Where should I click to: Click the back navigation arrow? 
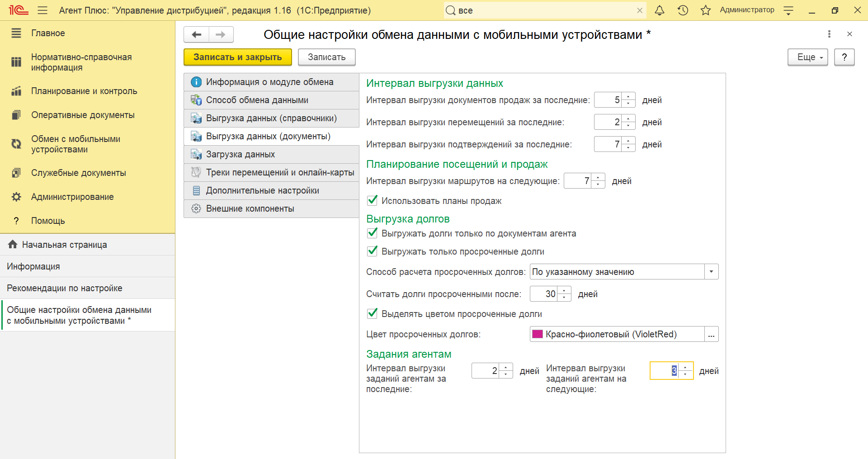(x=197, y=34)
